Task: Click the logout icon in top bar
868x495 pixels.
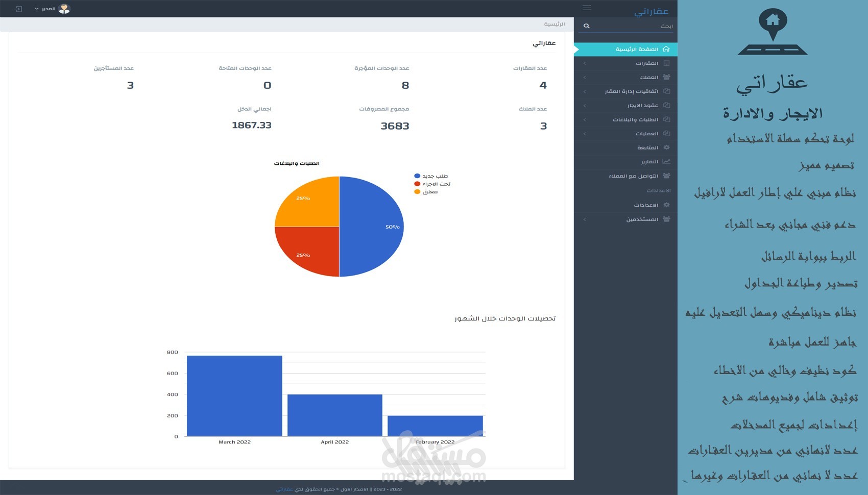Action: [18, 9]
